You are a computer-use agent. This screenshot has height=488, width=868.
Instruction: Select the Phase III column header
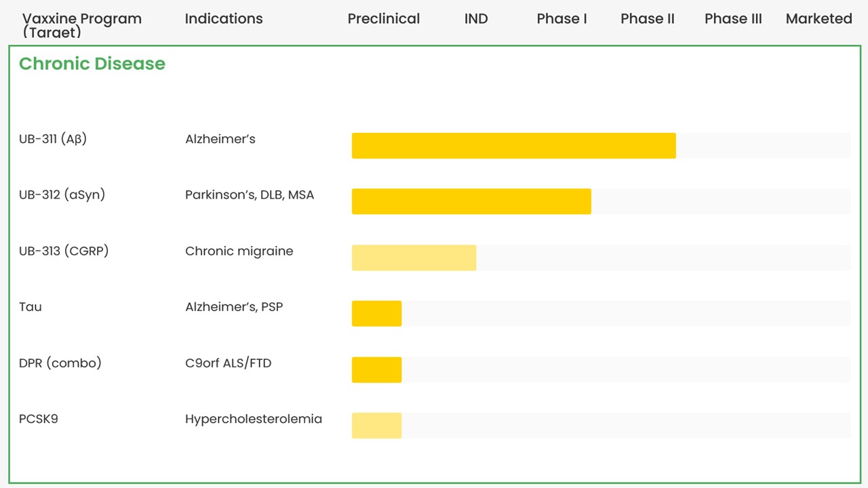[733, 19]
